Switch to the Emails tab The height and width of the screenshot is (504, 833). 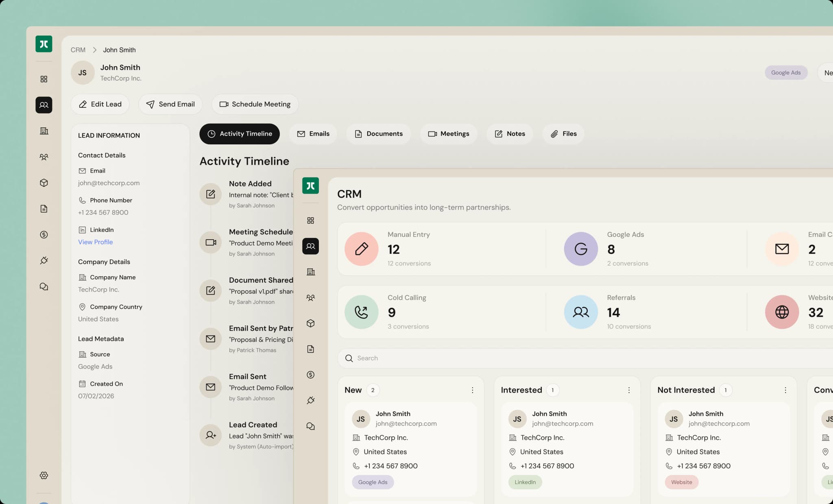313,134
